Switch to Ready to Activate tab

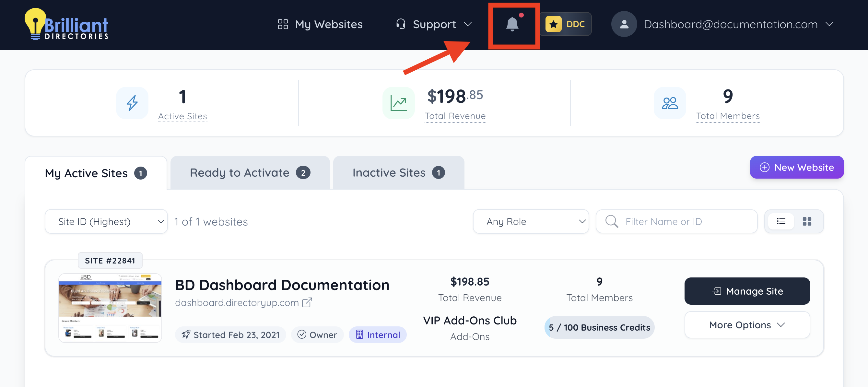(x=250, y=173)
